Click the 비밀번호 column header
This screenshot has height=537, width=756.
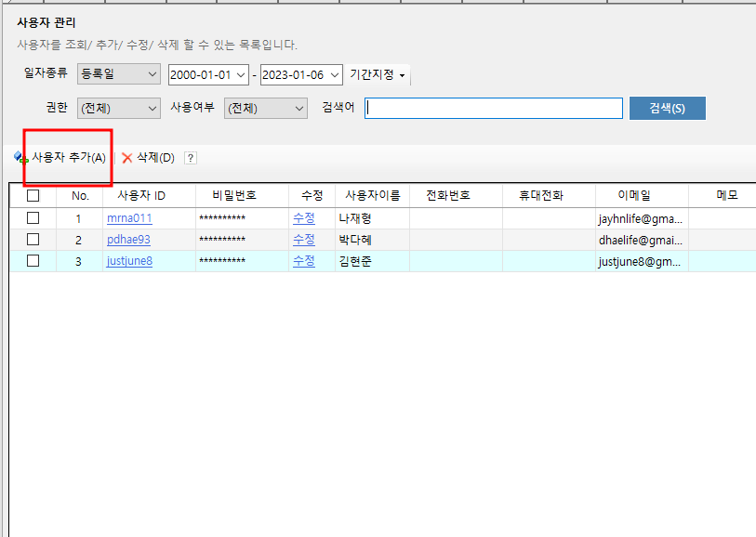tap(242, 195)
